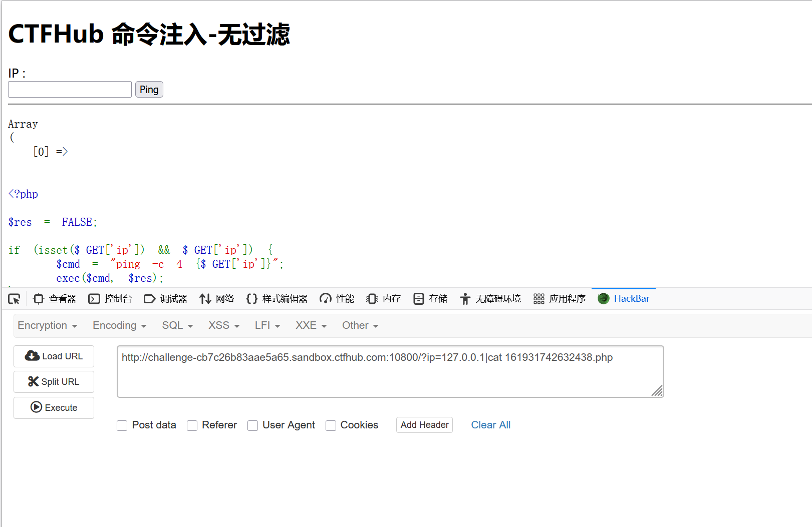Expand the Encoding dropdown
Viewport: 812px width, 527px height.
(x=119, y=325)
